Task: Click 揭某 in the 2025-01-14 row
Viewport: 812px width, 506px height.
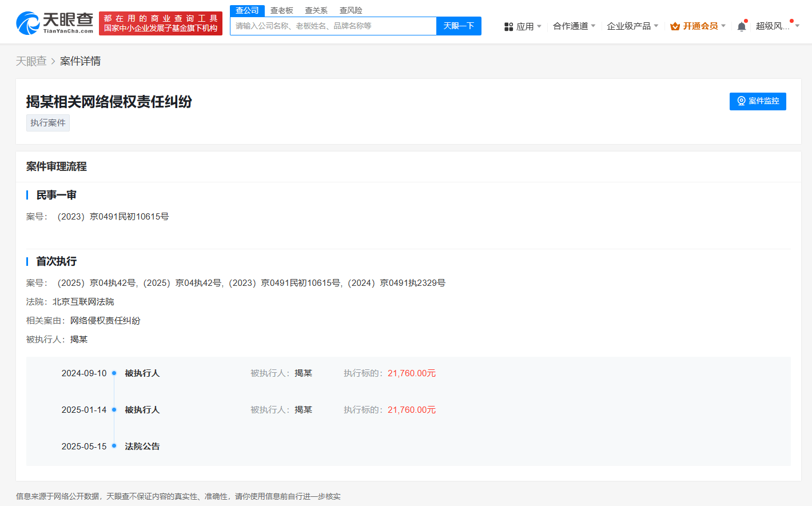Action: click(304, 410)
